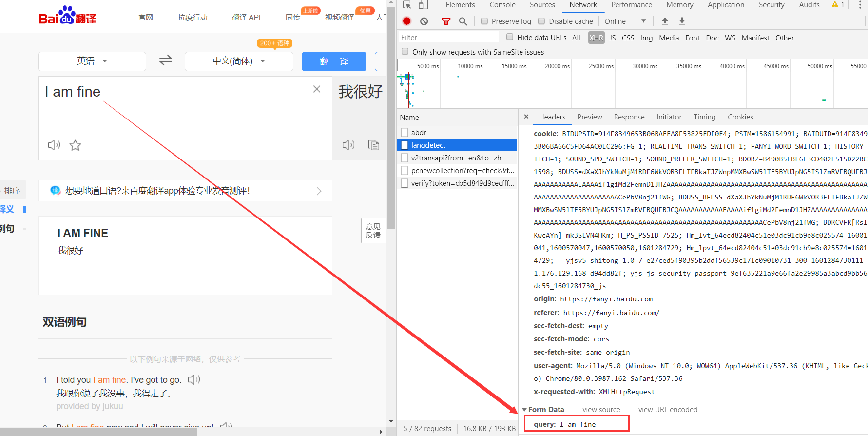Click the network Filter input field
Screen dimensions: 868x436
(448, 38)
